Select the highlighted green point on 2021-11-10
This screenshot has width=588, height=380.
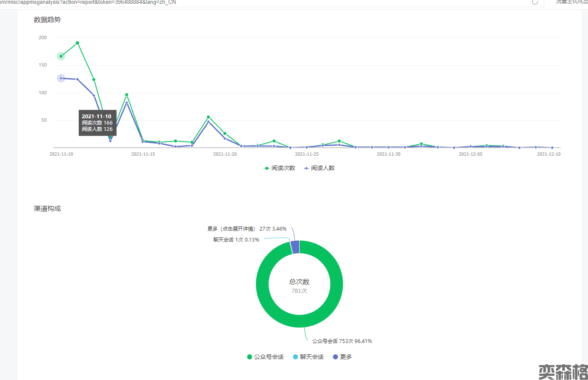(61, 56)
